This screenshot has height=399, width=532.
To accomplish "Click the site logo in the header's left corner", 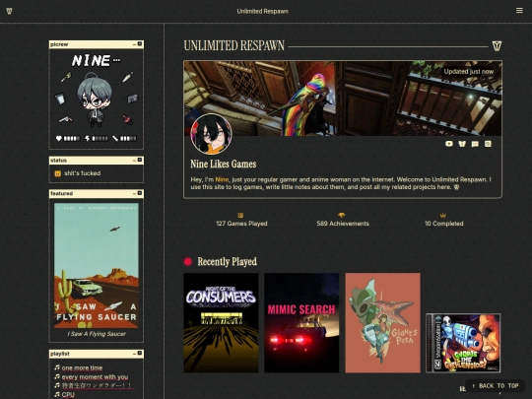I will (x=9, y=11).
